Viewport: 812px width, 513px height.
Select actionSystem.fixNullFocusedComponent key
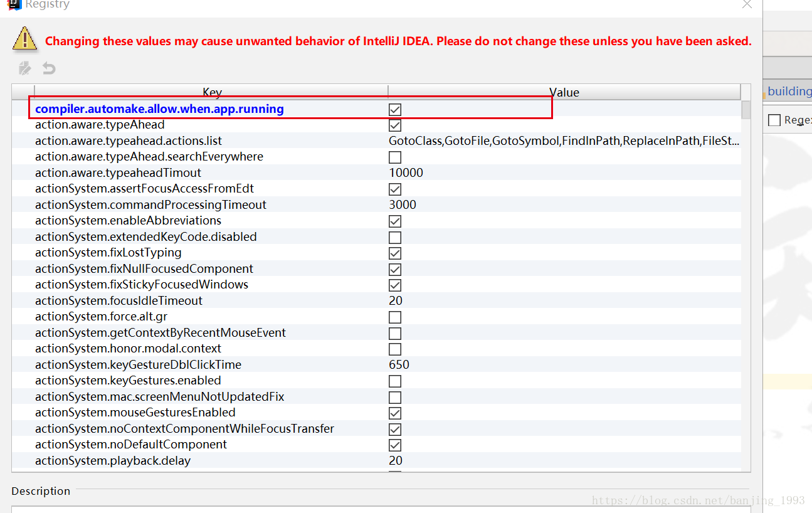click(144, 269)
